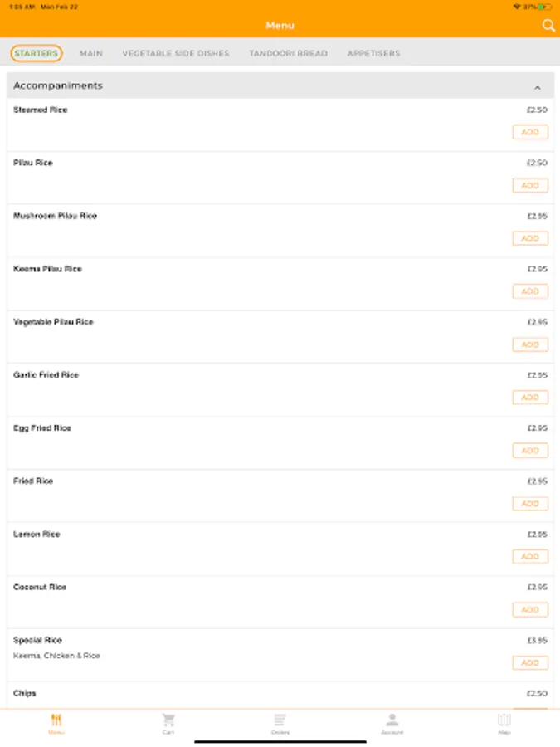Open the Orders icon in bottom bar
This screenshot has height=747, width=560.
coord(280,720)
